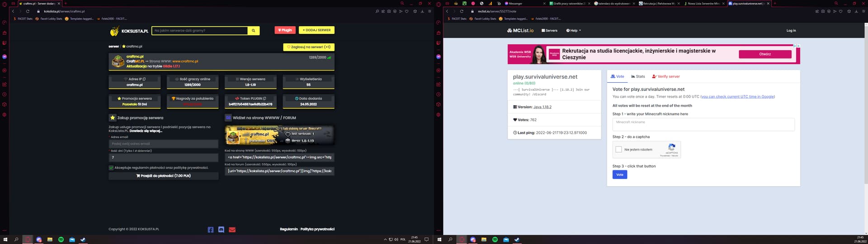Copy server IP via Adres IP copy icon
The image size is (868, 244).
[144, 79]
